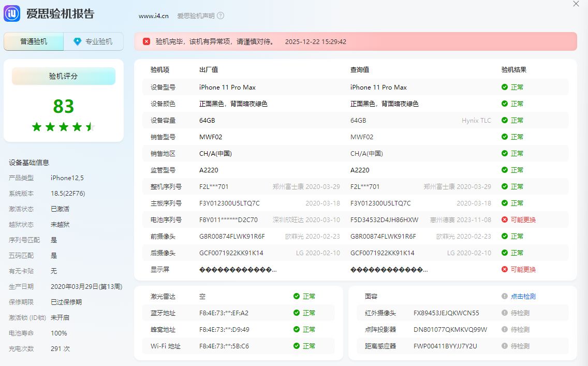Viewport: 588px width, 366px height.
Task: Click green check icon in Wi-Fi 地址 row
Action: pos(296,346)
